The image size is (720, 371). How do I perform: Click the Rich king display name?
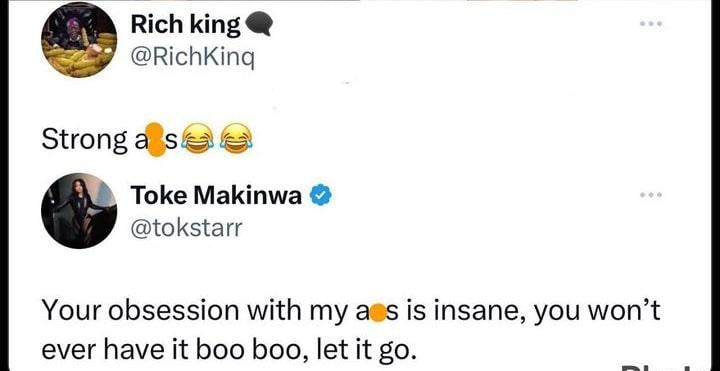[186, 24]
